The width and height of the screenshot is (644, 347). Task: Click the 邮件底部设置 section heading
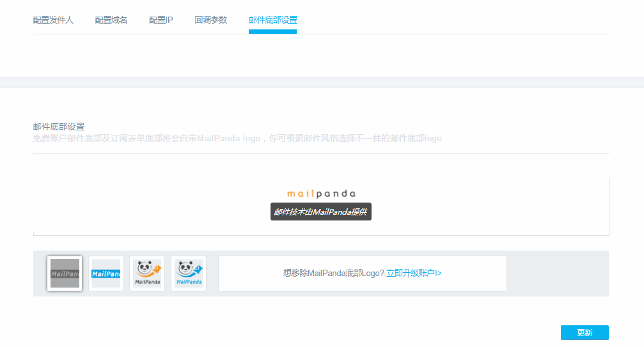tap(59, 127)
